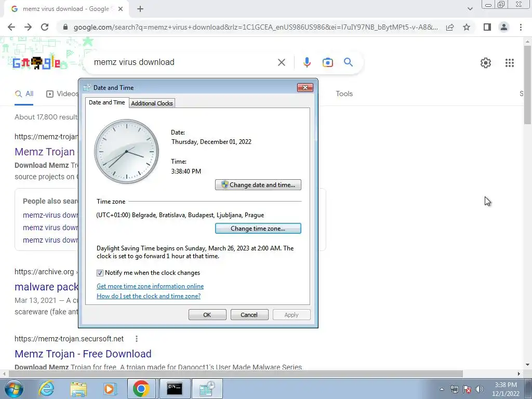Open the Memz Trojan - Free Download result
532x399 pixels.
tap(83, 354)
